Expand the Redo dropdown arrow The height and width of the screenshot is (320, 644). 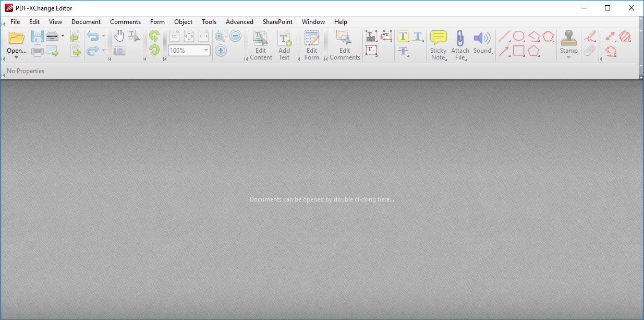104,51
